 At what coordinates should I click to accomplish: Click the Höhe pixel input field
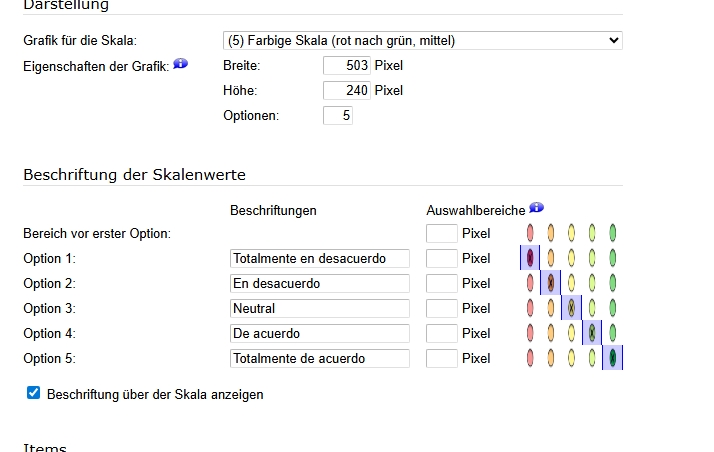point(347,91)
